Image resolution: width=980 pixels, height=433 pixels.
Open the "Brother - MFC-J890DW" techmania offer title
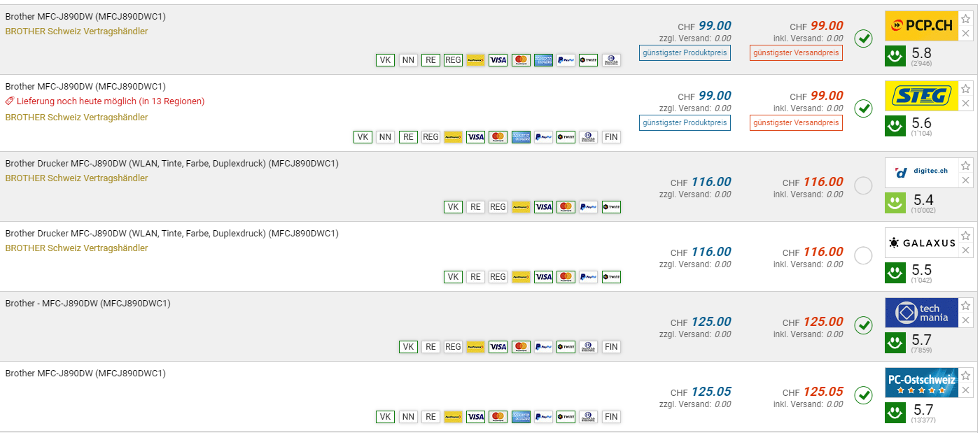[x=88, y=303]
